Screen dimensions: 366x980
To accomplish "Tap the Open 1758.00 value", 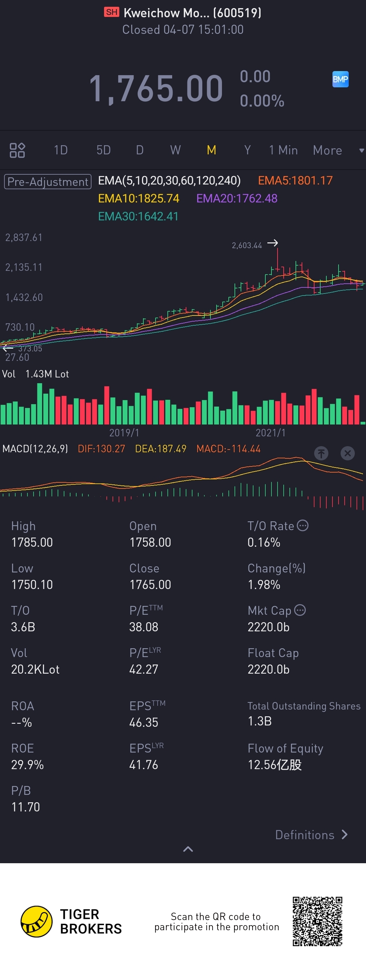I will point(150,542).
